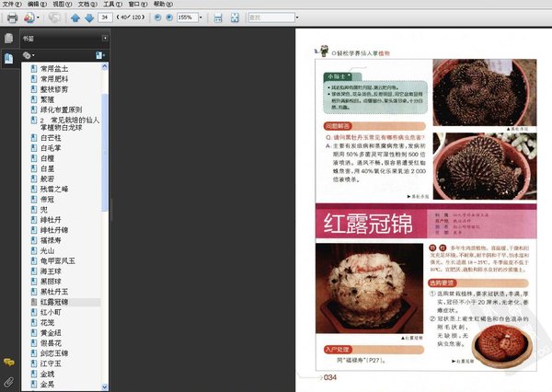Go to next page with blue down arrow
The width and height of the screenshot is (552, 392).
(89, 17)
